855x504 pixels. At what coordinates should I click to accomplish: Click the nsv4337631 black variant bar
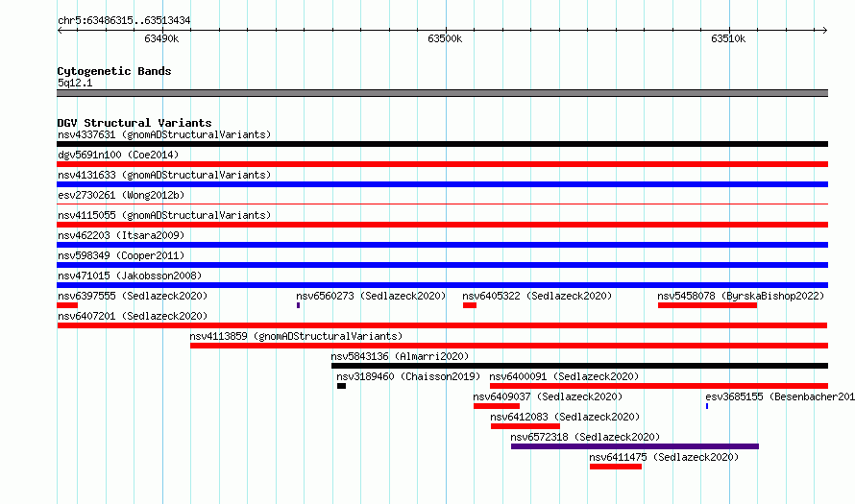(442, 144)
